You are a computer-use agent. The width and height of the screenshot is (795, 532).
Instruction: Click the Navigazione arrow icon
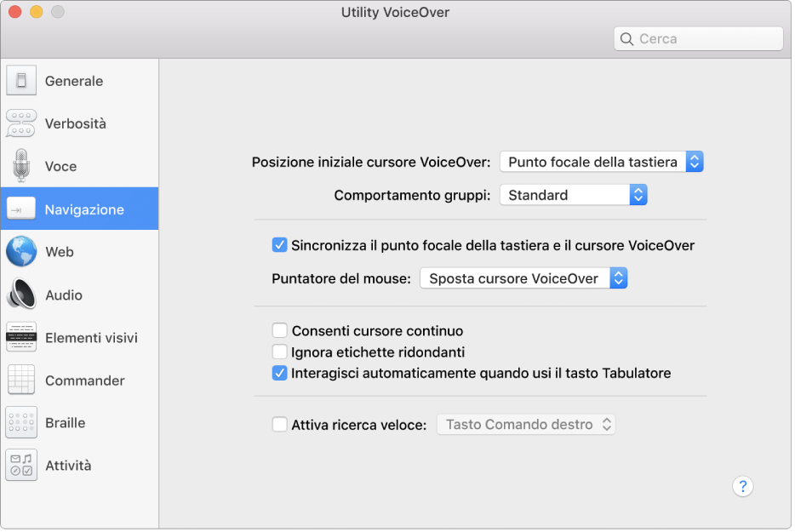click(20, 208)
